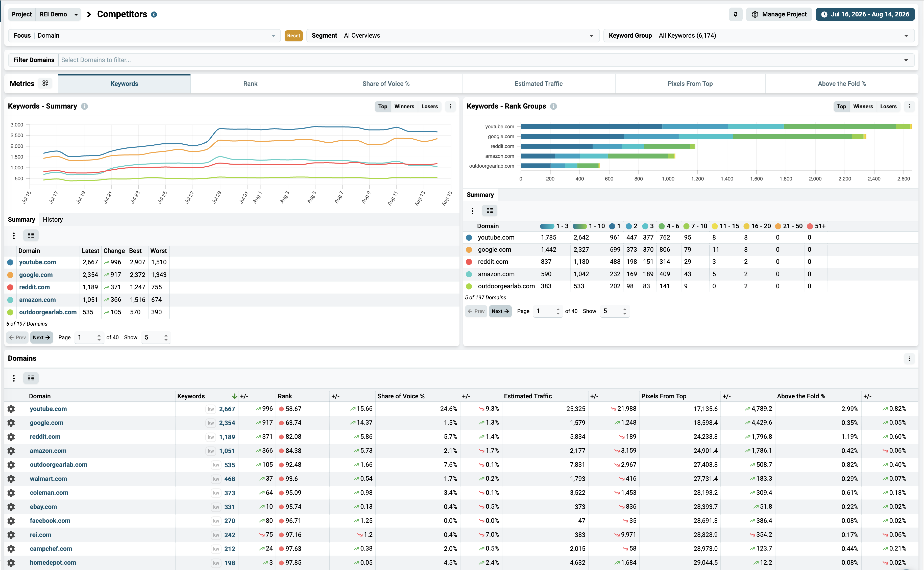Click the kw badge for google.com
The image size is (924, 570).
(210, 423)
